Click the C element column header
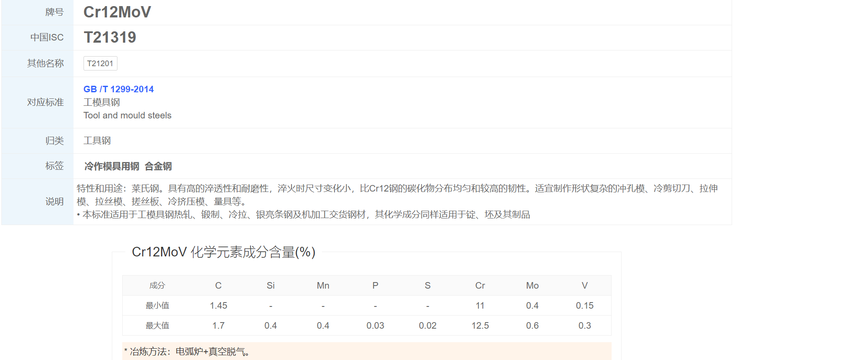 coord(218,285)
